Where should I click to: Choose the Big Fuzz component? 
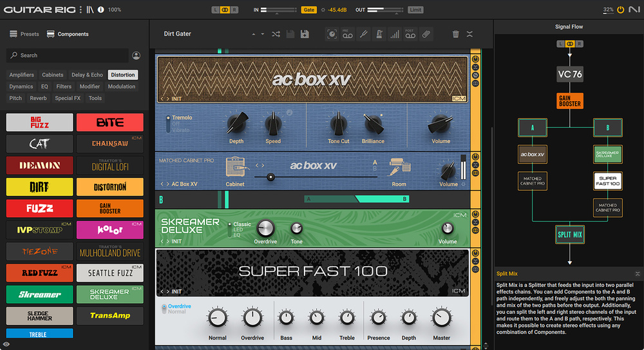[39, 122]
